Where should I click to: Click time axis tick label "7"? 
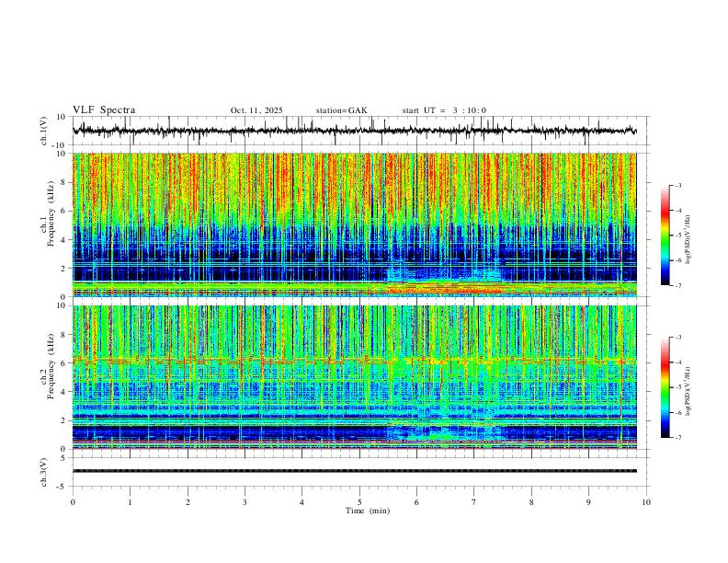point(474,502)
